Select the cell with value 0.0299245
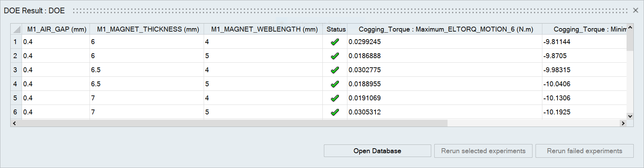The width and height of the screenshot is (644, 168). pyautogui.click(x=364, y=42)
